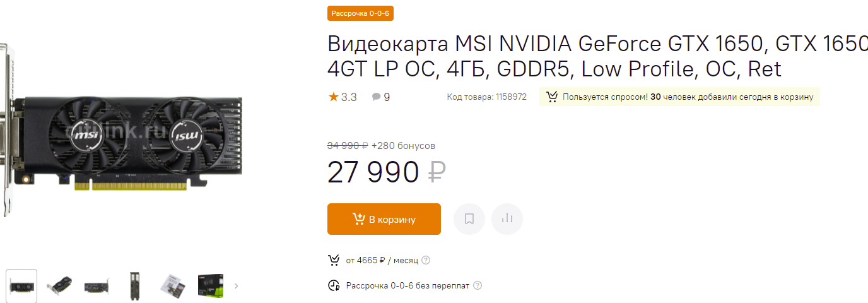This screenshot has width=868, height=303.
Task: Click Рассрочка 0-0-6 без переплат link
Action: 408,285
